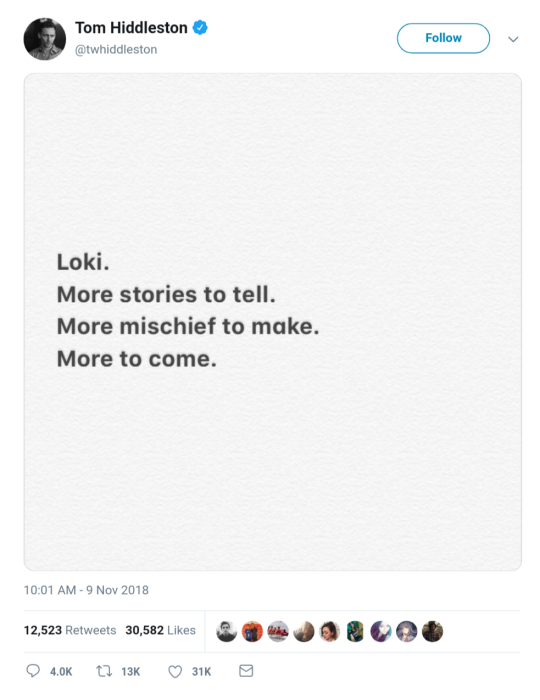
Task: Like the tweet with heart icon
Action: tap(175, 671)
